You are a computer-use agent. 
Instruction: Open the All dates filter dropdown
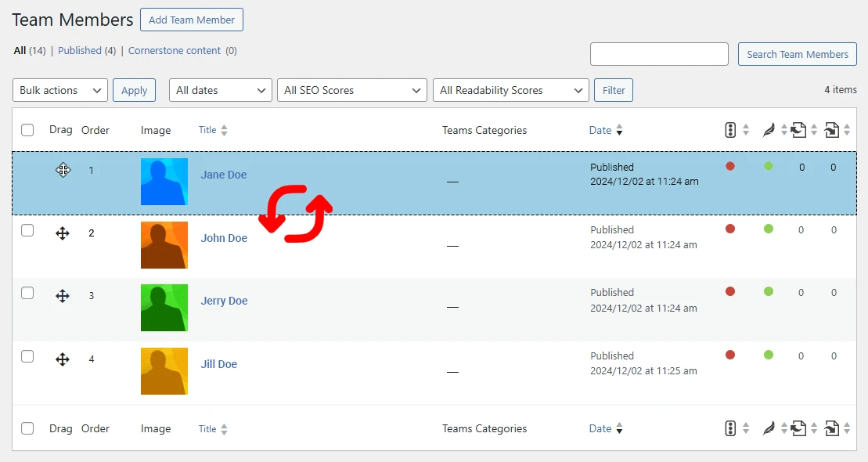tap(220, 90)
